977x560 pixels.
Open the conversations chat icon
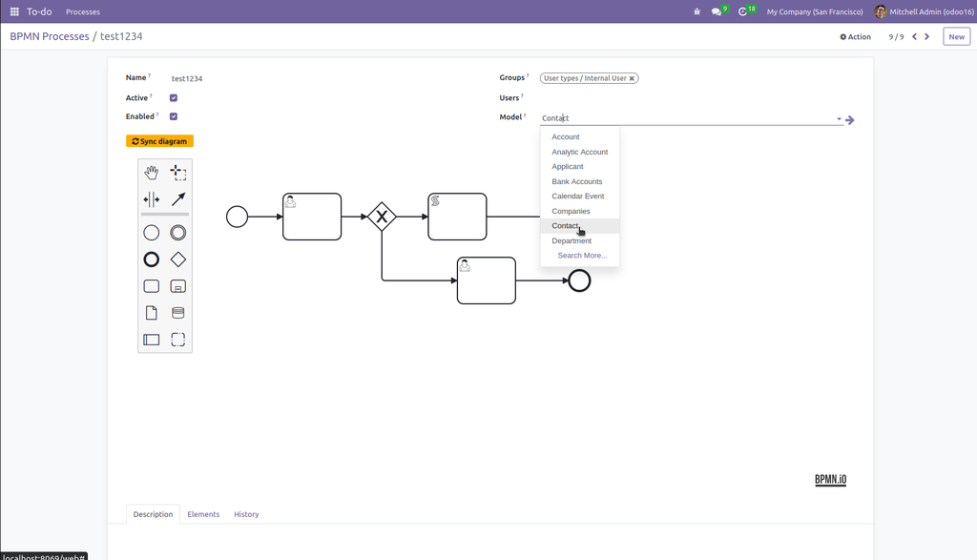[x=717, y=11]
